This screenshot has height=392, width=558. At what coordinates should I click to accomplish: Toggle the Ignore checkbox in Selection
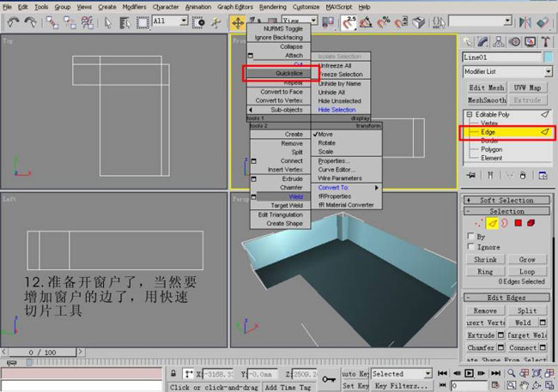pos(470,246)
